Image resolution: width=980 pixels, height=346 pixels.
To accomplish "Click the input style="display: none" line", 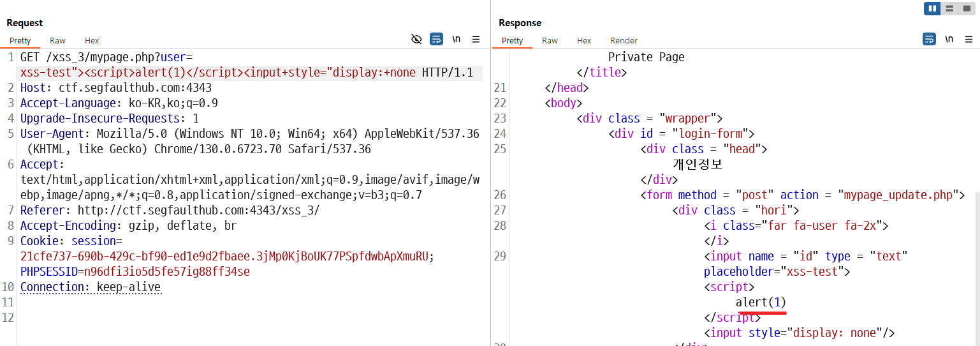I will tap(800, 333).
